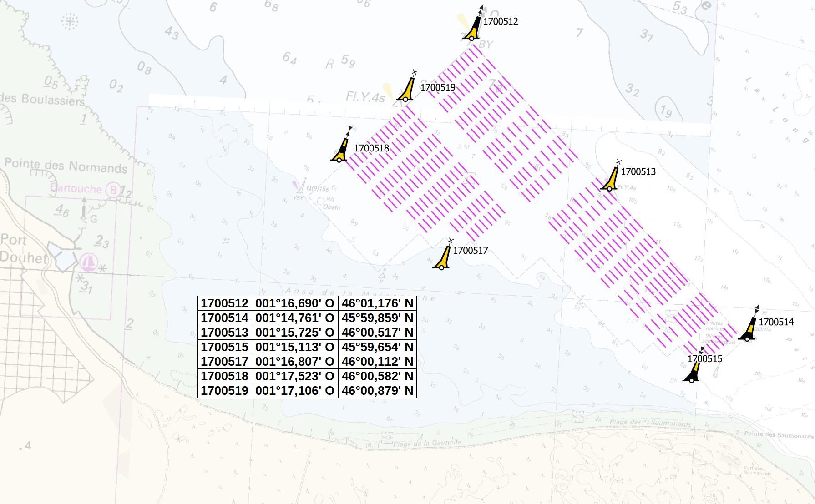Select the 1700517 yellow buoy marker
Image resolution: width=815 pixels, height=504 pixels.
coord(441,259)
